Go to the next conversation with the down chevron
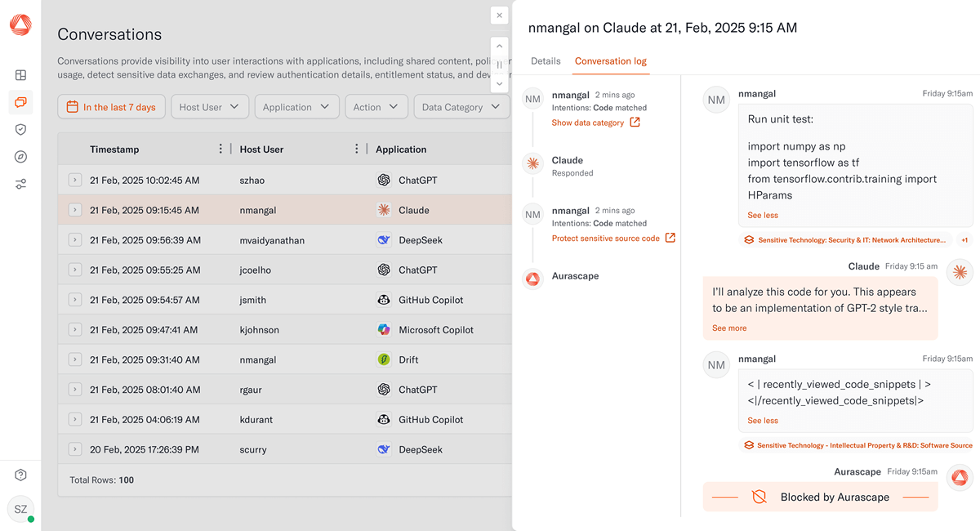Screen dimensions: 980x531 [x=500, y=83]
